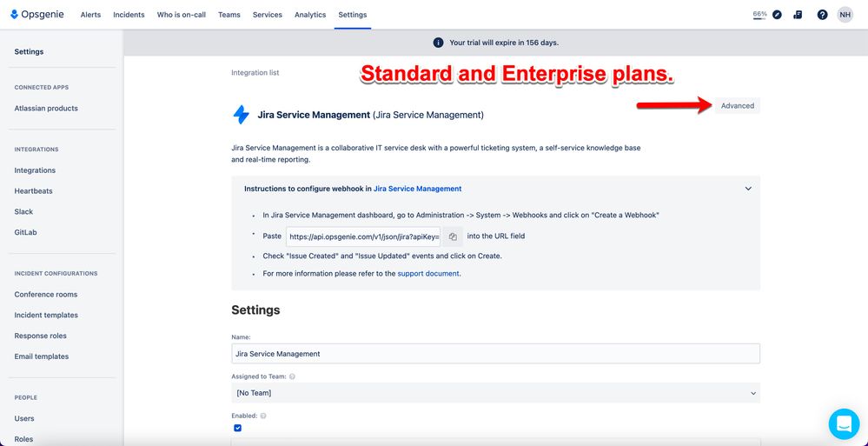868x446 pixels.
Task: Open Email templates in the sidebar
Action: click(x=42, y=356)
